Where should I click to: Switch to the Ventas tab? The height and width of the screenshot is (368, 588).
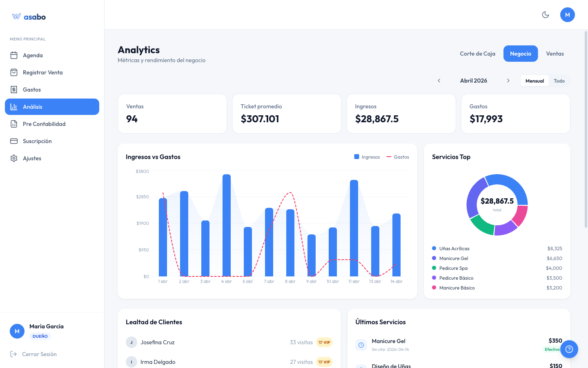coord(555,54)
